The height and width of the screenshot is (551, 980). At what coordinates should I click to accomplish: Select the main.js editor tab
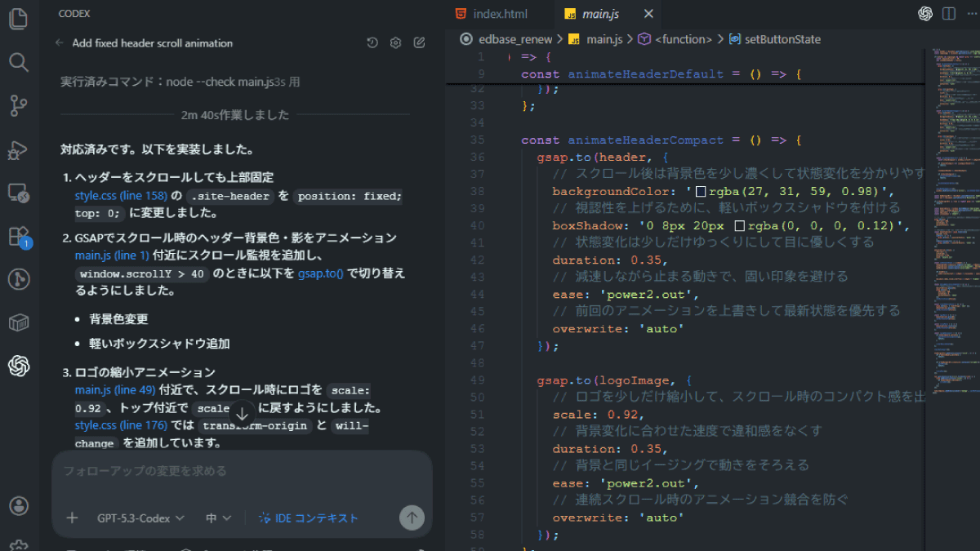click(599, 14)
